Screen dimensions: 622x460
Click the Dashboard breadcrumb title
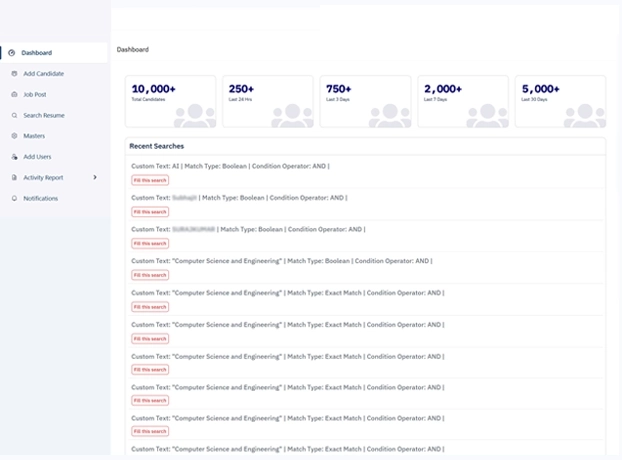[132, 50]
